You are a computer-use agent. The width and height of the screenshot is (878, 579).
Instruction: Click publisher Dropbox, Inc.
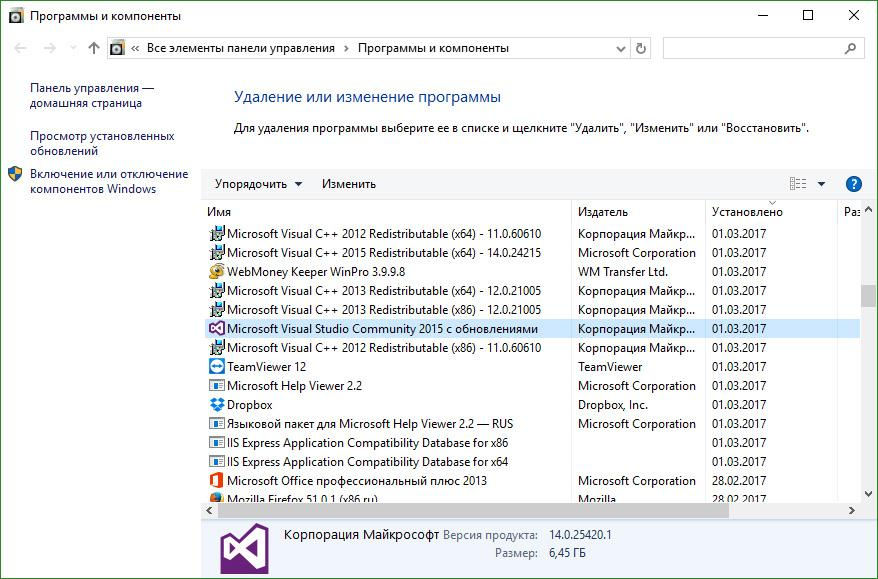coord(613,405)
